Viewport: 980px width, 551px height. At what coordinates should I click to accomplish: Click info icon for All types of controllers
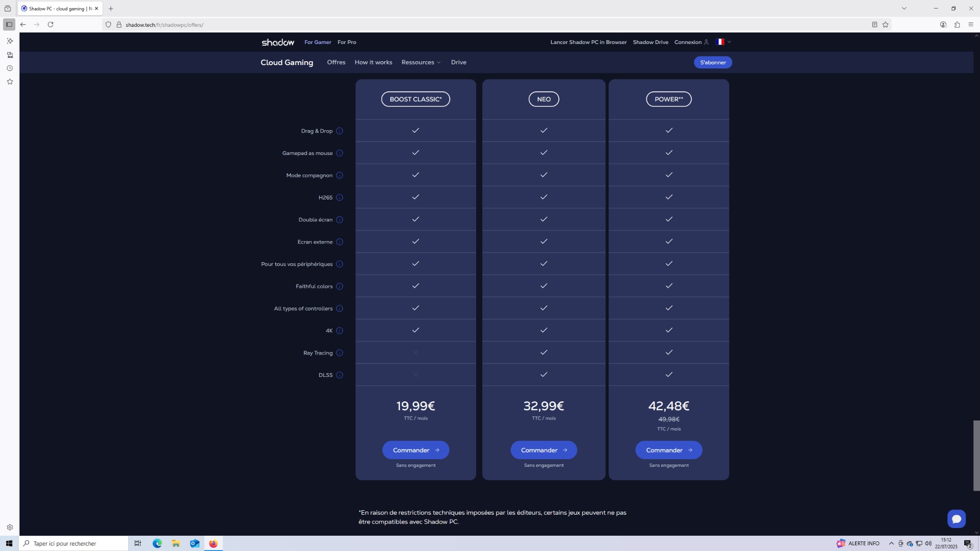point(339,309)
